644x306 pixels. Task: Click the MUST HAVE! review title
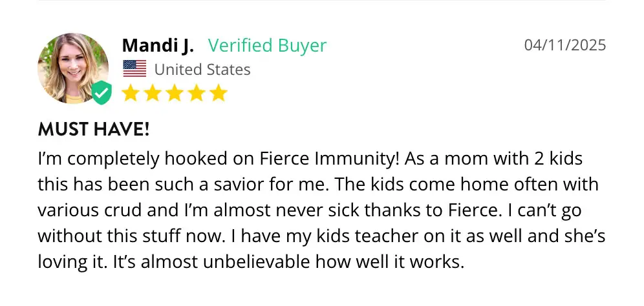(x=94, y=130)
